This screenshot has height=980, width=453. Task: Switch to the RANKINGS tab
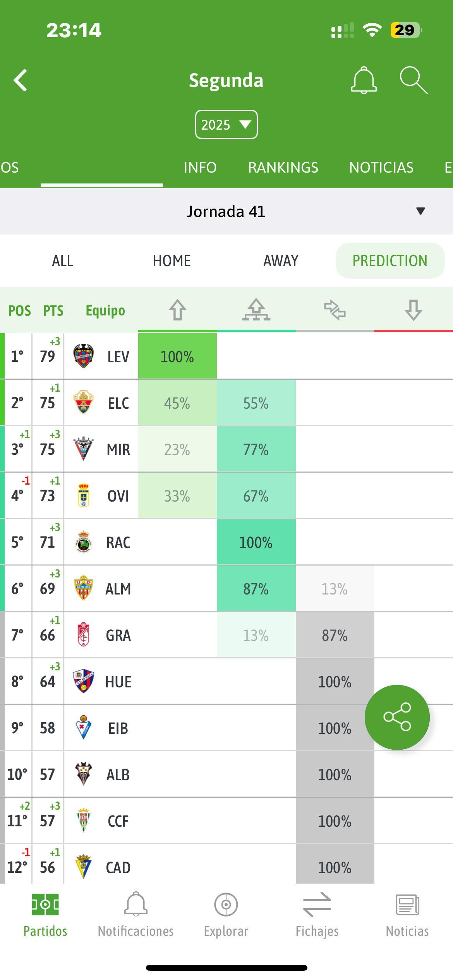pyautogui.click(x=283, y=168)
